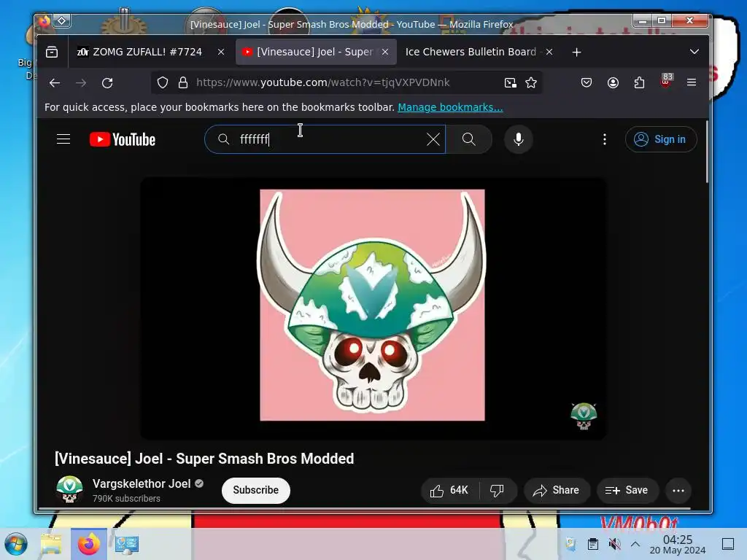Open the control panel taskbar app
This screenshot has width=747, height=560.
pyautogui.click(x=126, y=544)
